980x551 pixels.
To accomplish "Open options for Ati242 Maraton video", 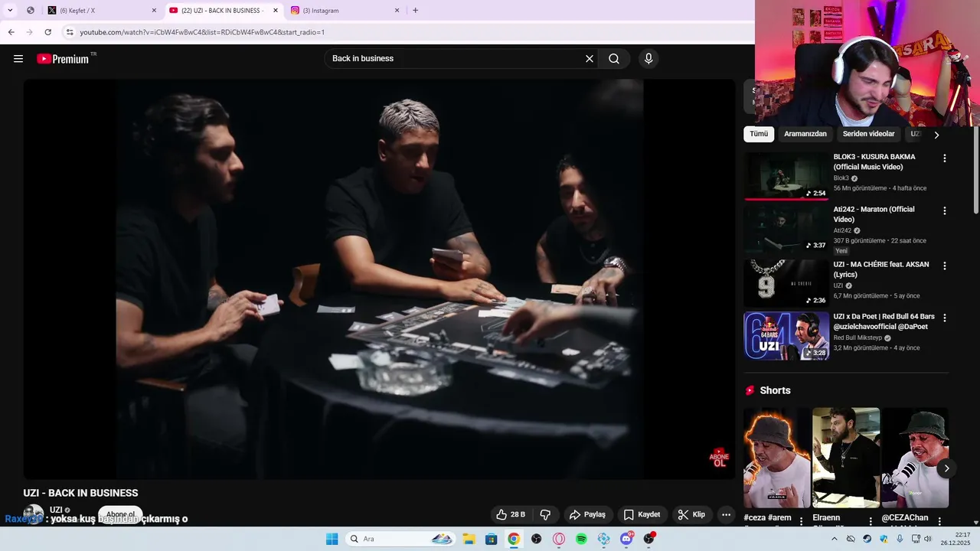I will pos(944,210).
